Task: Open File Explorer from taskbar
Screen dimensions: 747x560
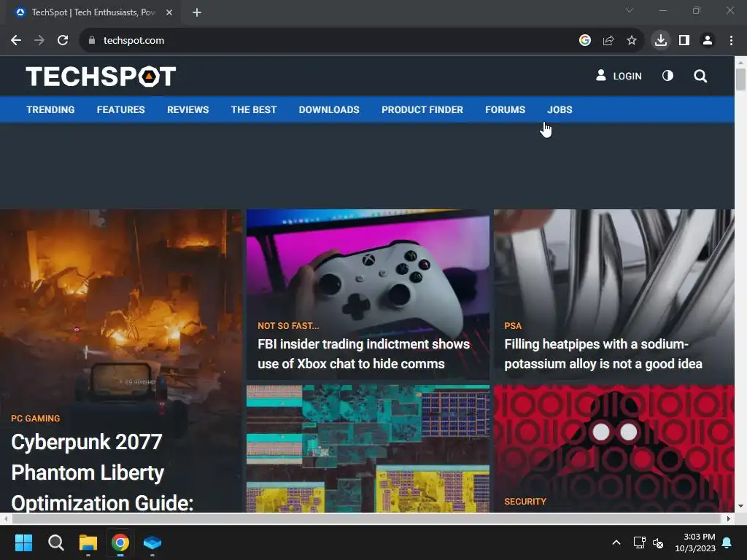Action: point(88,542)
